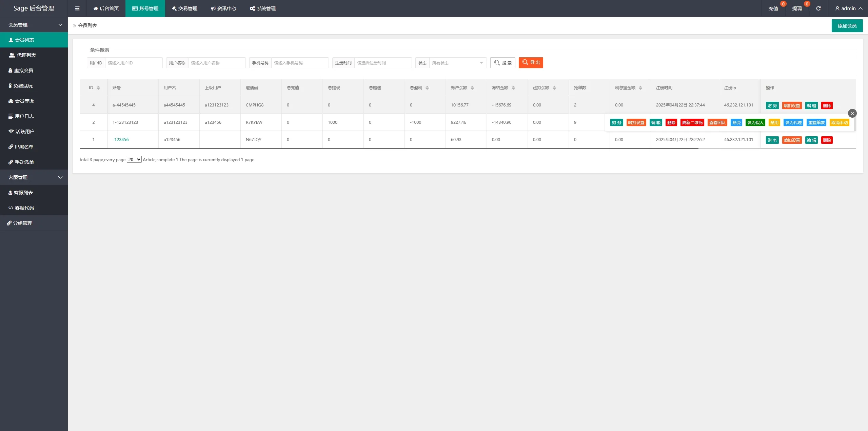Click the 充值 notification badge item
This screenshot has width=868, height=431.
[773, 8]
